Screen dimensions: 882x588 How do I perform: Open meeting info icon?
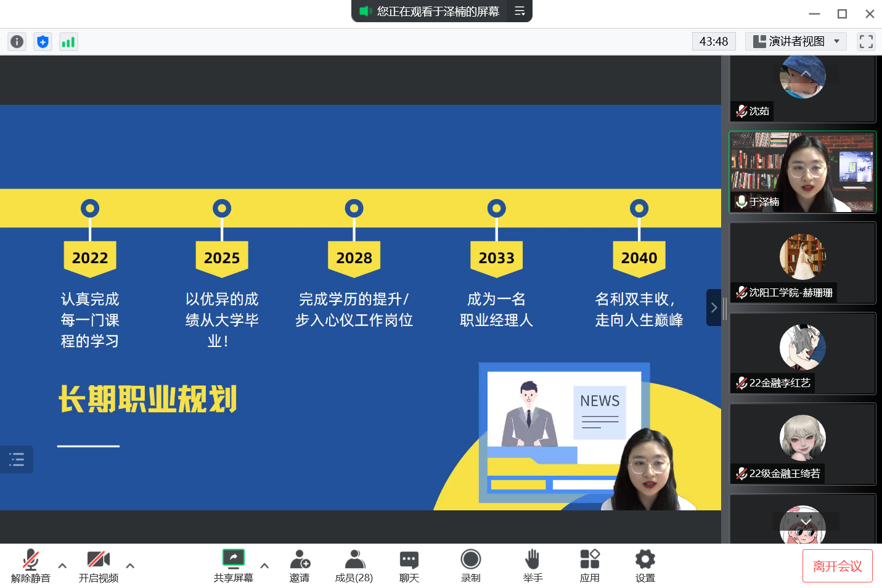(17, 41)
